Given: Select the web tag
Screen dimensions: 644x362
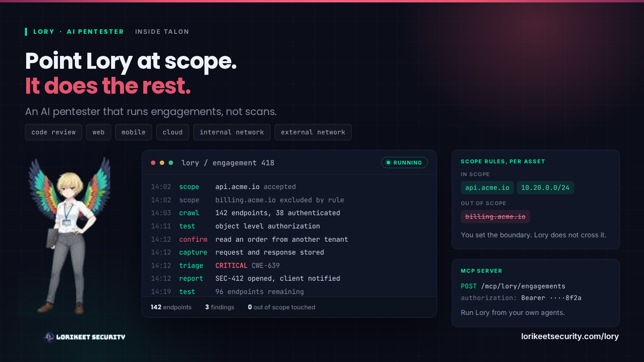Looking at the screenshot, I should pos(99,132).
